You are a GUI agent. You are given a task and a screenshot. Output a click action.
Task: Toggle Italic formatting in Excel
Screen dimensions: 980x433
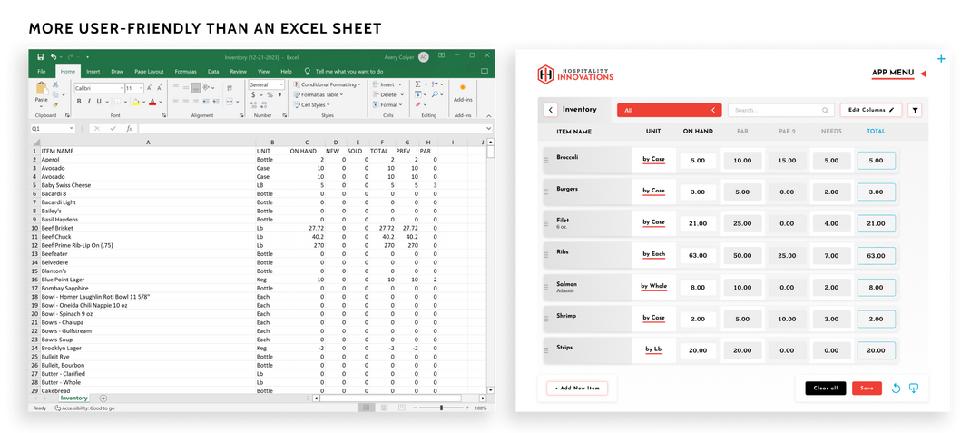pos(89,102)
